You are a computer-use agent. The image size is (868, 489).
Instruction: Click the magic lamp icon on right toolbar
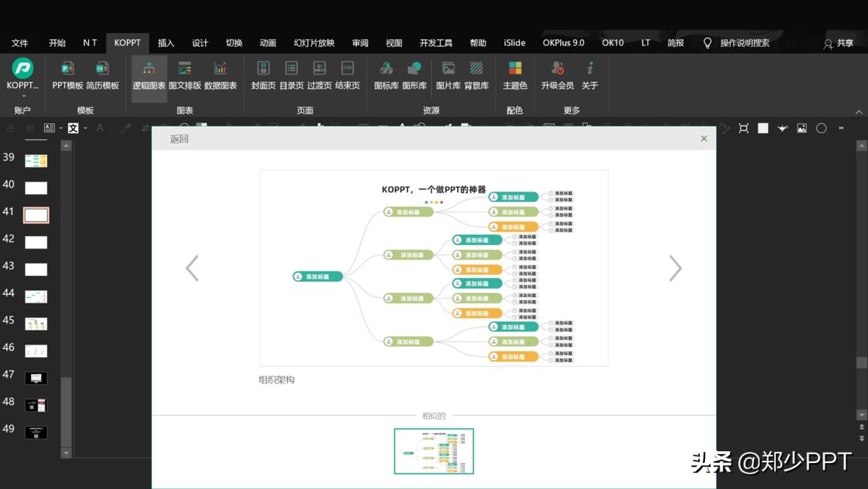click(x=783, y=128)
